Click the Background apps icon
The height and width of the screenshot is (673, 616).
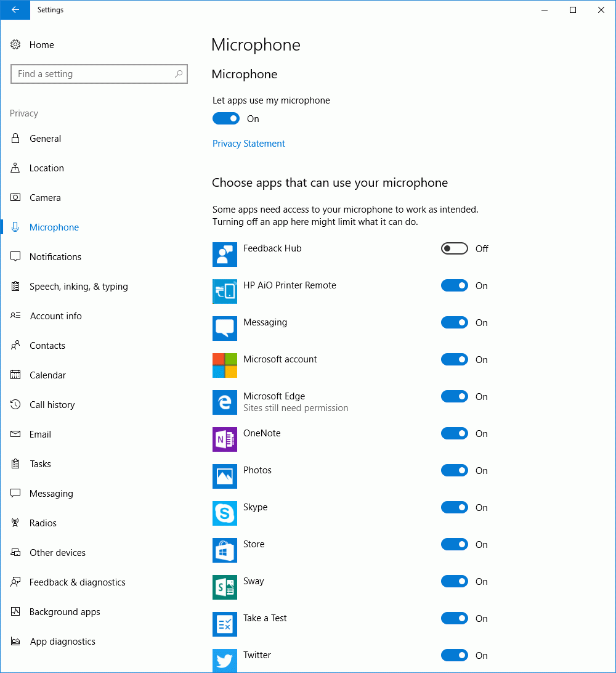15,611
